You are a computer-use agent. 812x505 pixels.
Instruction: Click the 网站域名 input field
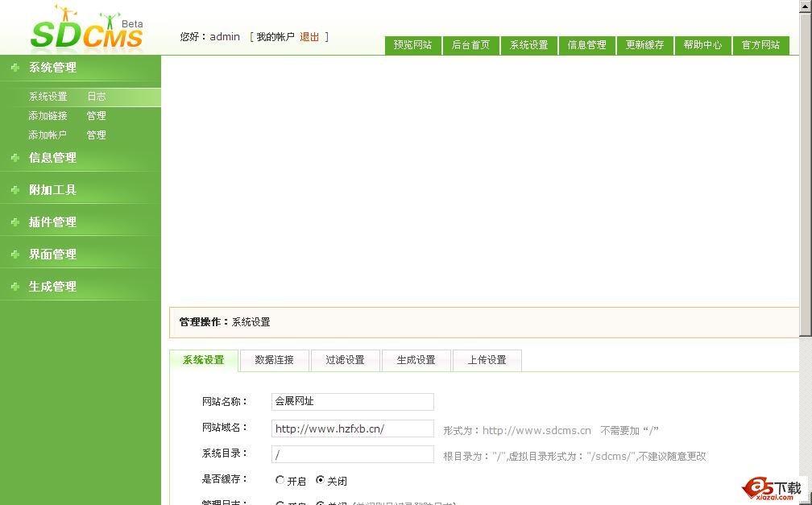click(352, 428)
